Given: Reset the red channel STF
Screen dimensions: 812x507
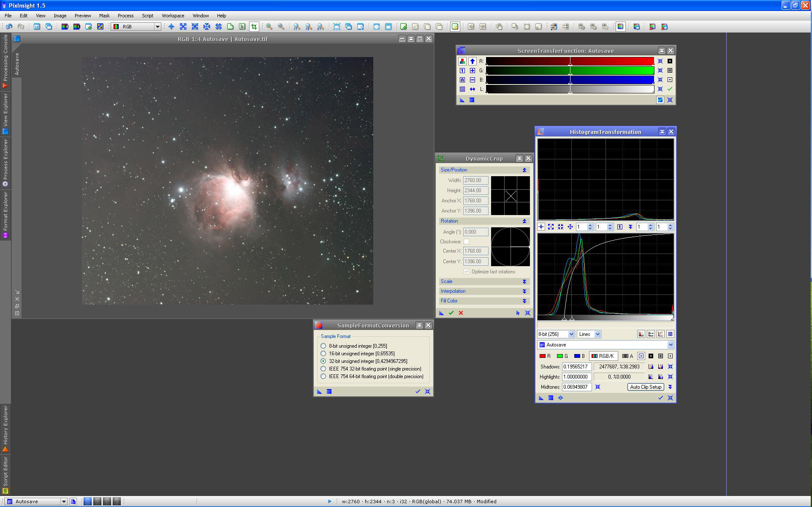Looking at the screenshot, I should click(660, 61).
